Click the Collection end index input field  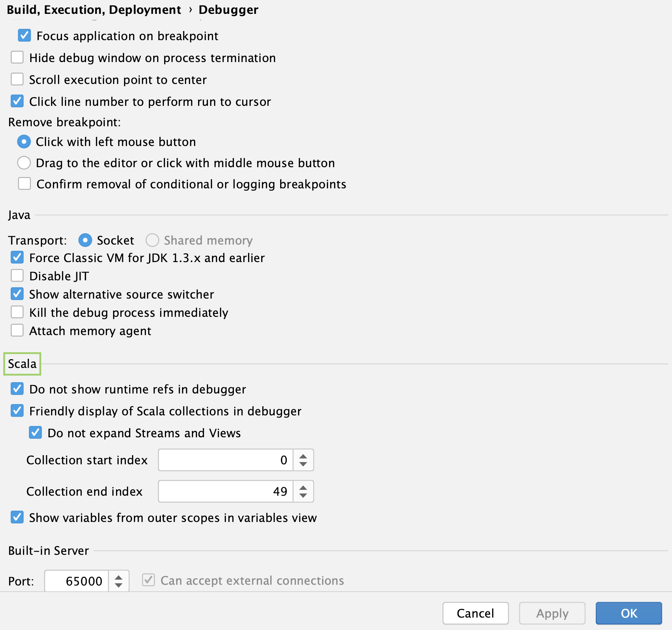pos(226,491)
